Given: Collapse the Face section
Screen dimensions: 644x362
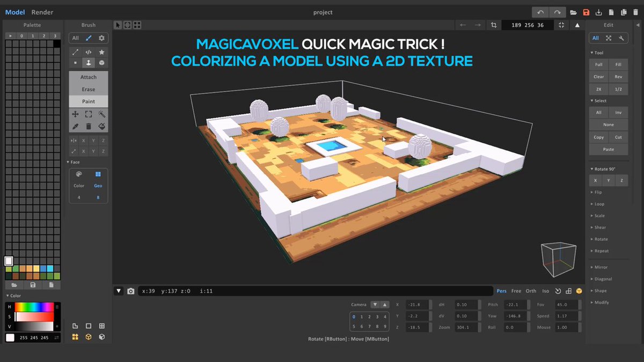Looking at the screenshot, I should [75, 162].
